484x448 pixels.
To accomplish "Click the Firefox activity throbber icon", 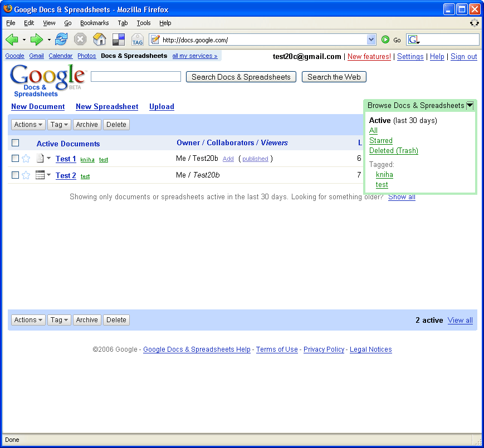I will (x=474, y=23).
